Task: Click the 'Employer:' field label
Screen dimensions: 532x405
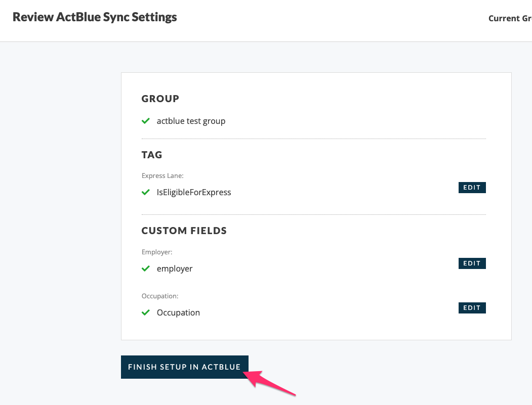Action: (157, 252)
